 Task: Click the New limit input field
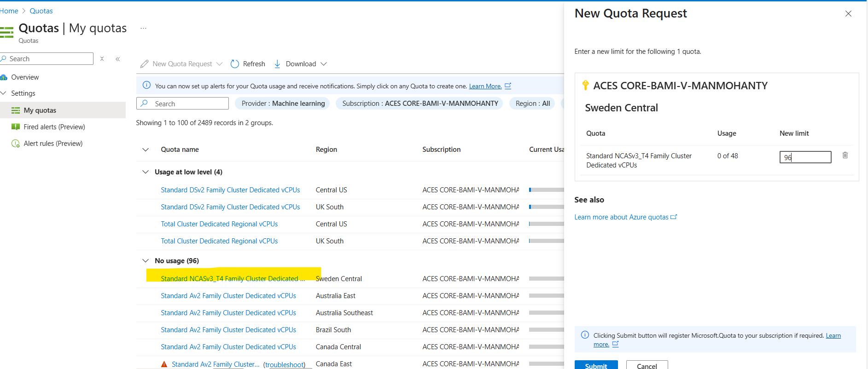tap(805, 157)
